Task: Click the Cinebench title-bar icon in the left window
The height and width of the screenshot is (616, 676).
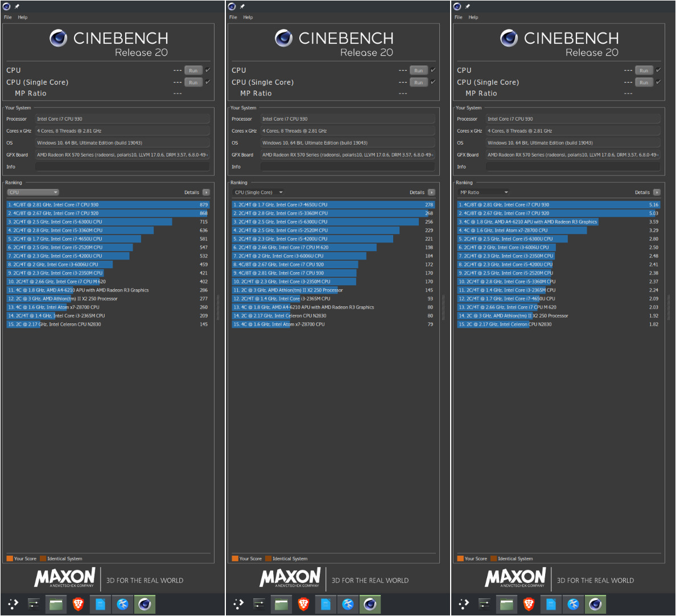Action: point(6,6)
